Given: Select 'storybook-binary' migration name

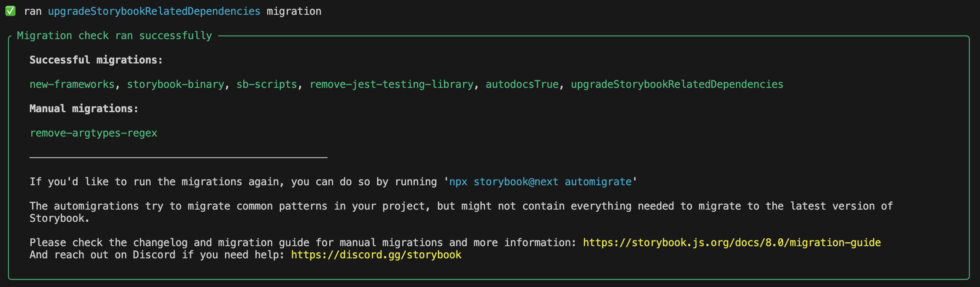Looking at the screenshot, I should [175, 84].
